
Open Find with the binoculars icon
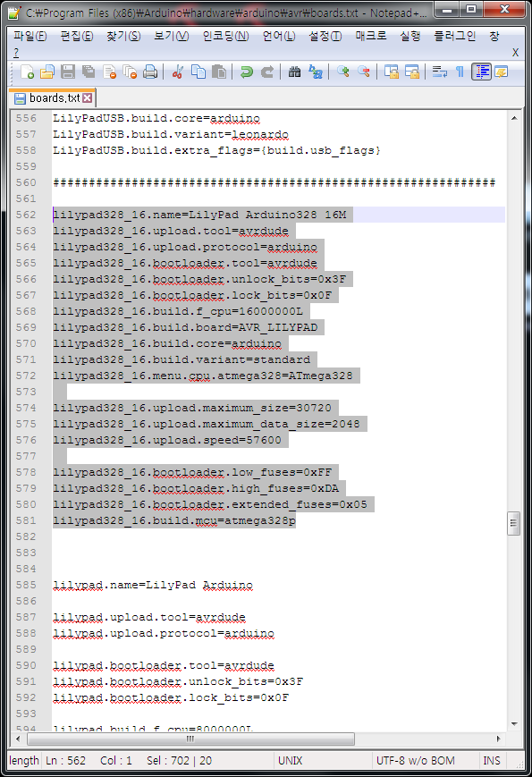point(294,72)
